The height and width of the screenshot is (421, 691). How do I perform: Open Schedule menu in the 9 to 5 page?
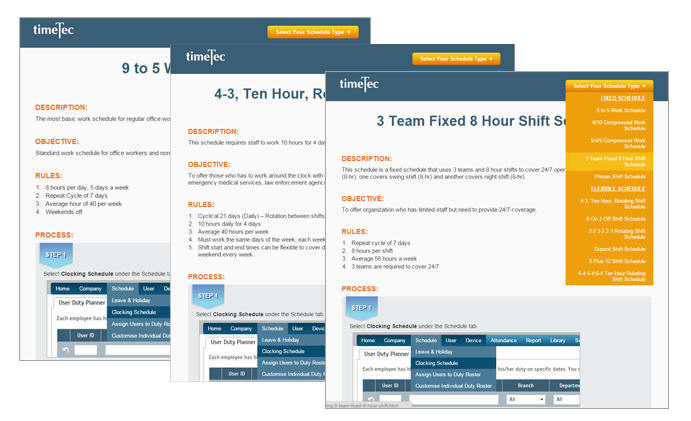[x=123, y=288]
